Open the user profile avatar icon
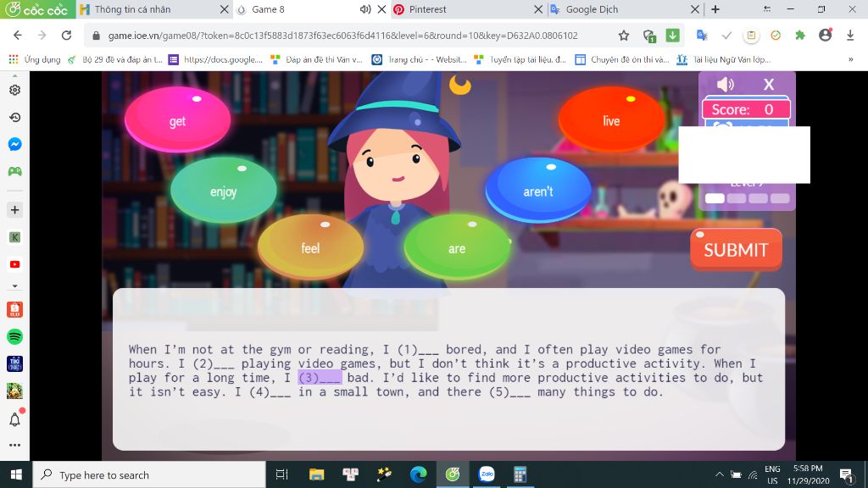The height and width of the screenshot is (488, 868). [x=826, y=36]
